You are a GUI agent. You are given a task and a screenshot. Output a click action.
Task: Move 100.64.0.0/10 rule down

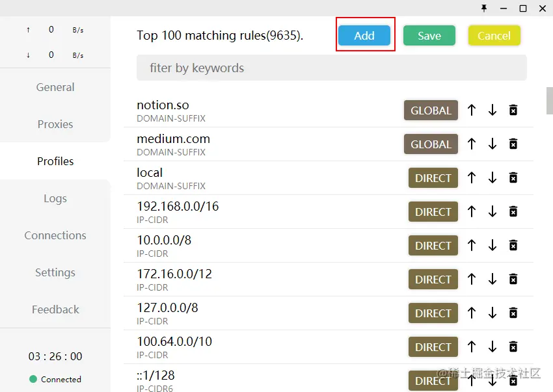pyautogui.click(x=492, y=347)
